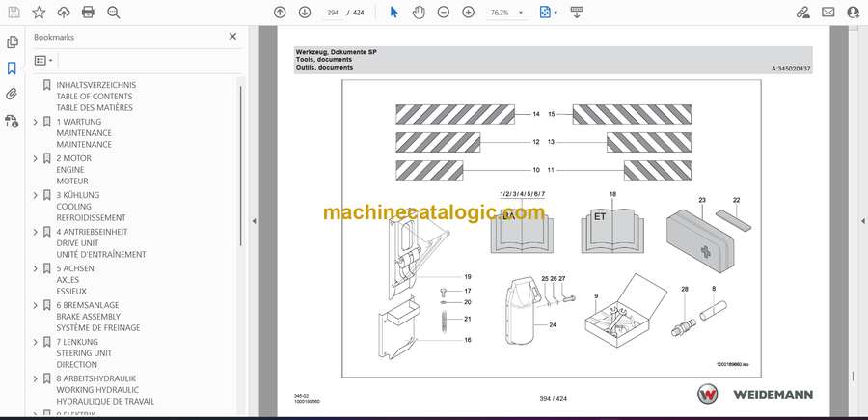Go to next page with down arrow
The image size is (868, 420).
tap(305, 12)
